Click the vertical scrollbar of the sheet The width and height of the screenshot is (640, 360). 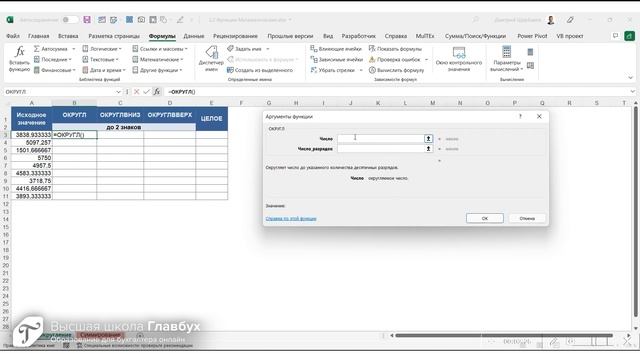pyautogui.click(x=636, y=212)
